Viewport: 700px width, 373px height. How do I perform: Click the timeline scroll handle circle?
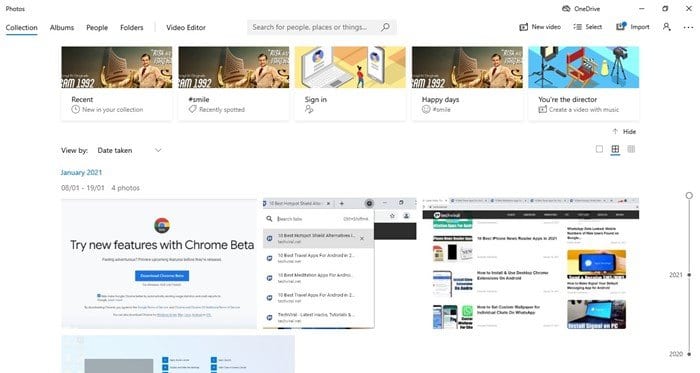[689, 195]
